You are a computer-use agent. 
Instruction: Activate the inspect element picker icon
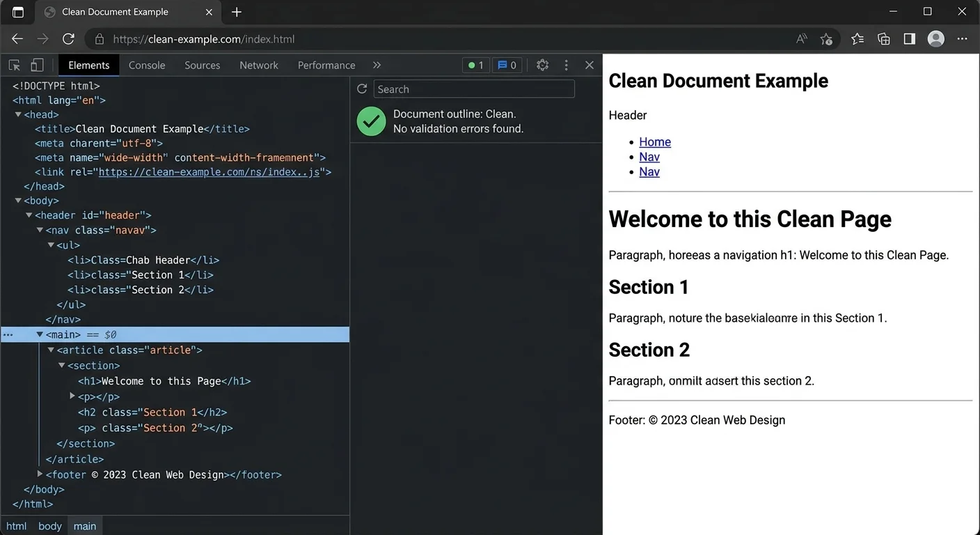(x=14, y=65)
